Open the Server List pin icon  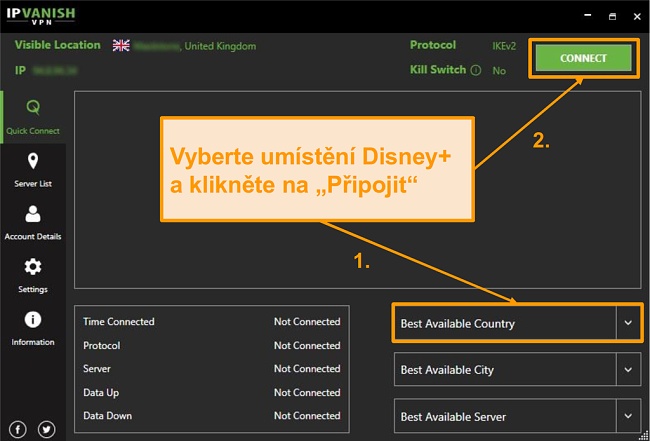[33, 161]
